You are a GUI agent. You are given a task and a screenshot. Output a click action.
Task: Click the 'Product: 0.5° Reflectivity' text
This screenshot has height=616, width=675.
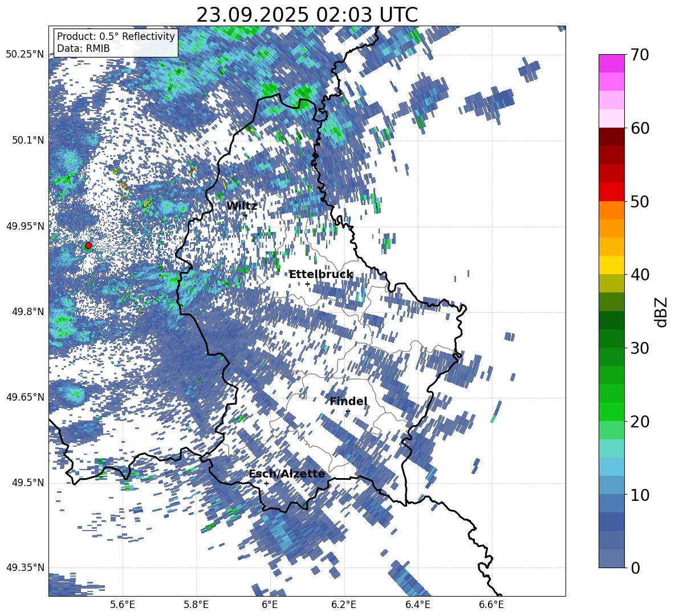click(116, 36)
